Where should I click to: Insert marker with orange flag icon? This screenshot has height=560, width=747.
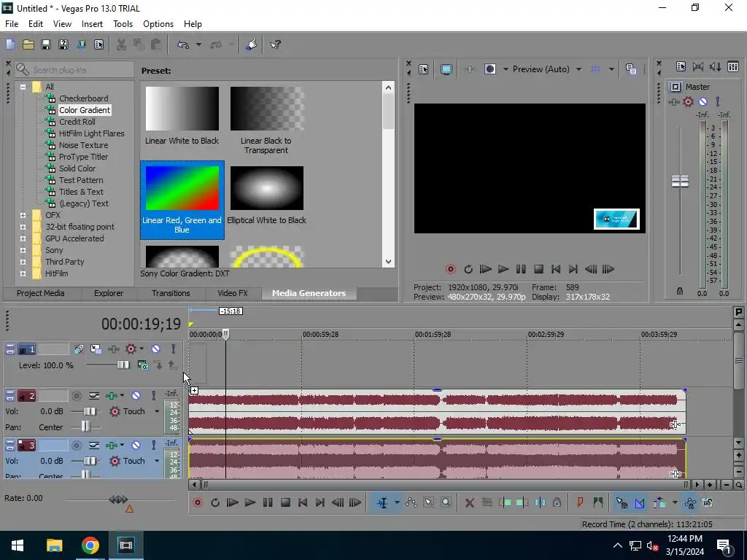(580, 503)
